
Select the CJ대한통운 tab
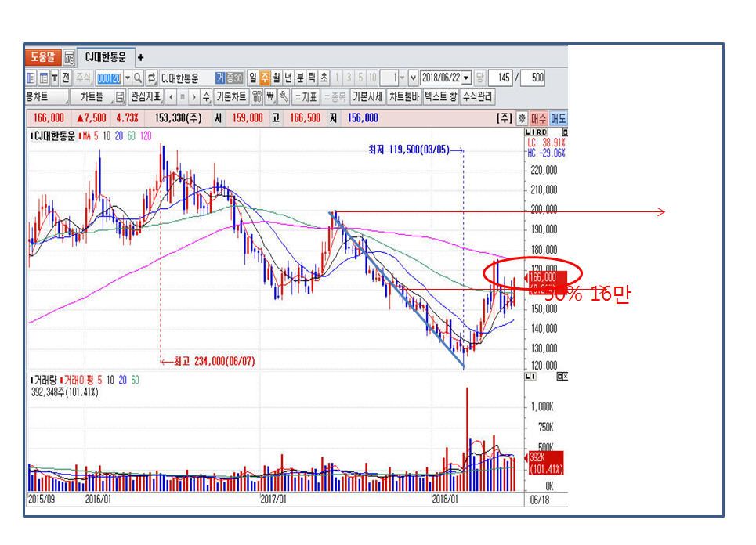tap(105, 57)
